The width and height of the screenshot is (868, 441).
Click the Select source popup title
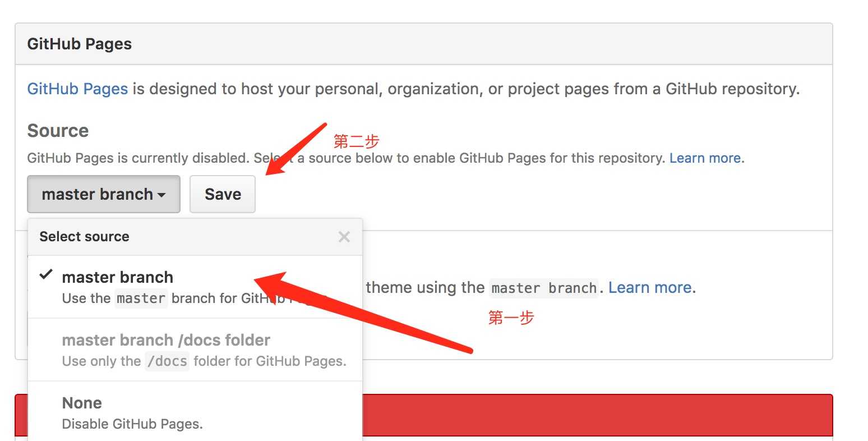coord(84,237)
